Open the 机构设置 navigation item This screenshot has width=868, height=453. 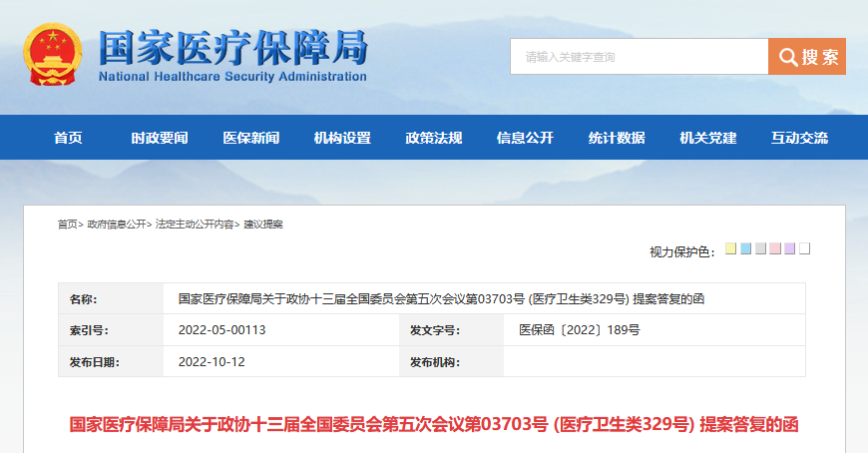342,138
